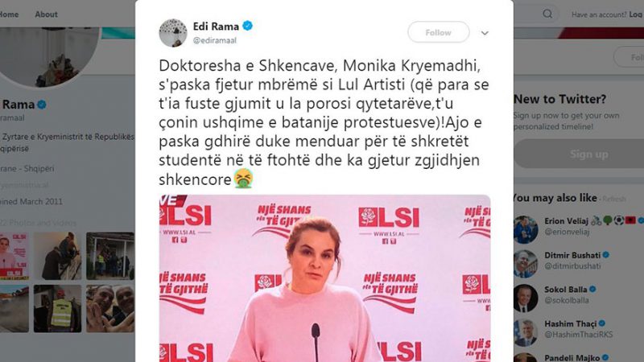Open the @ediramaal handle link

pos(214,40)
